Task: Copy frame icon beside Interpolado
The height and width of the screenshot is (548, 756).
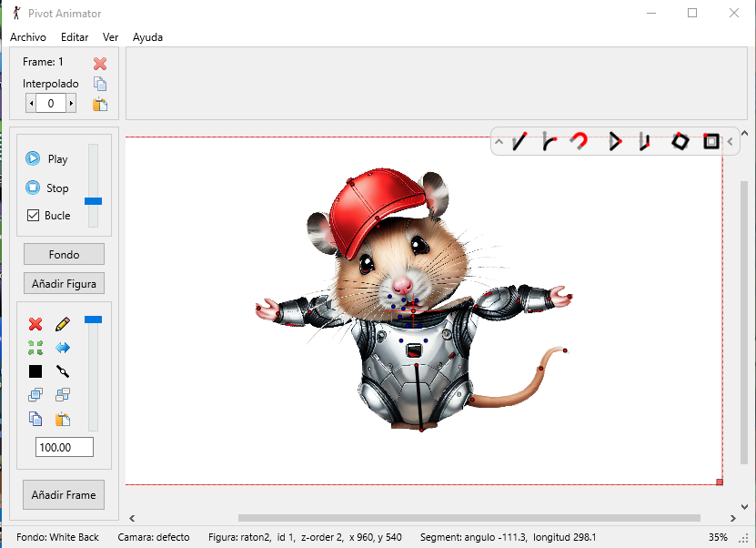Action: click(100, 84)
